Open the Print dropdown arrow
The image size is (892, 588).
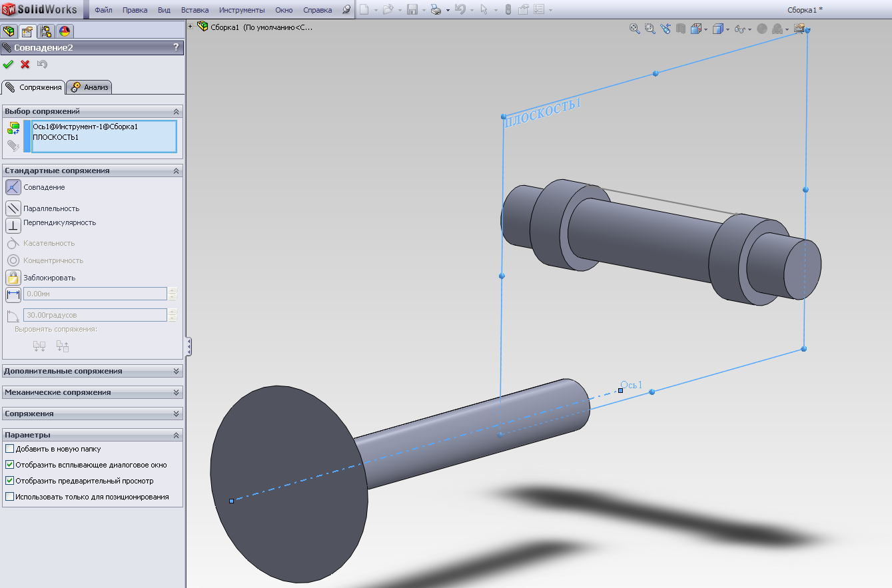click(447, 10)
